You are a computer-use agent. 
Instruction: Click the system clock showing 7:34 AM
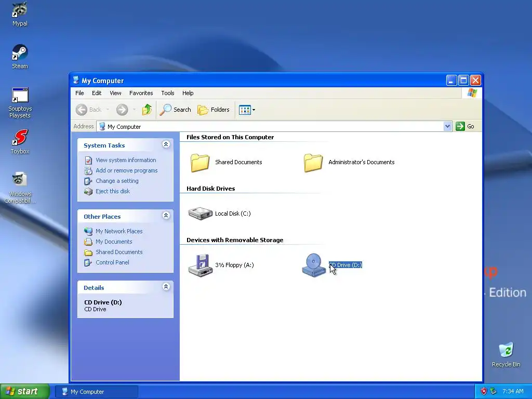[x=513, y=391]
